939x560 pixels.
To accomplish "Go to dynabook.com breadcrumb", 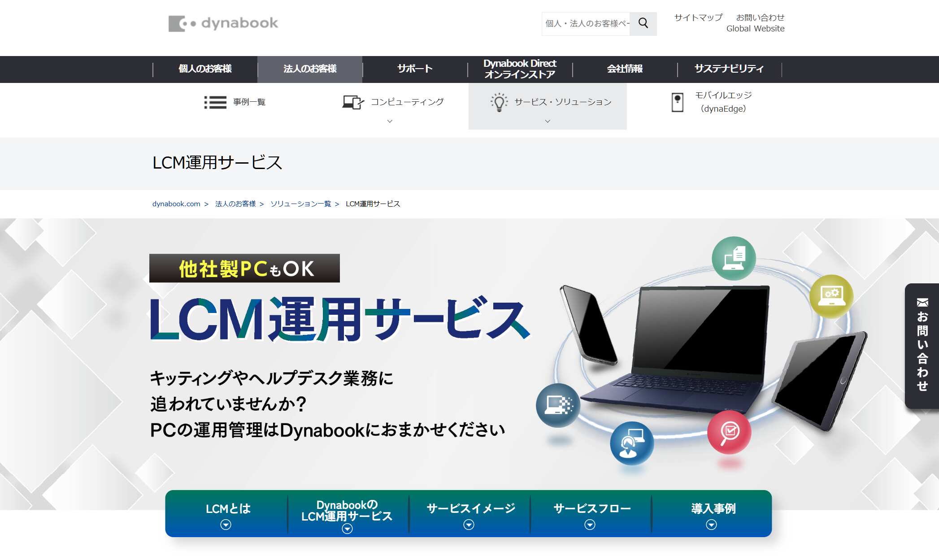I will coord(176,204).
